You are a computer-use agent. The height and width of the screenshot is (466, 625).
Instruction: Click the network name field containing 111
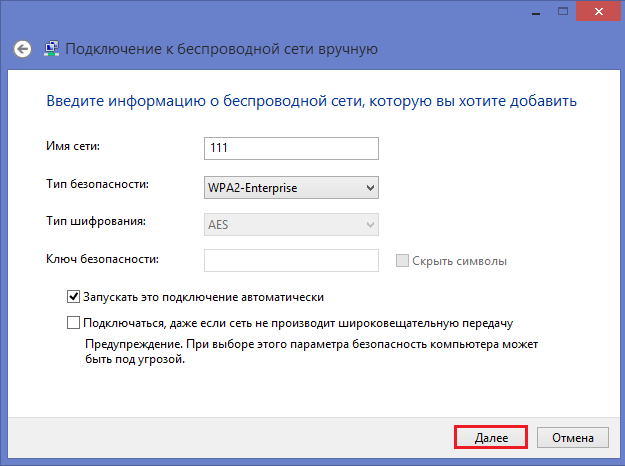pyautogui.click(x=291, y=149)
